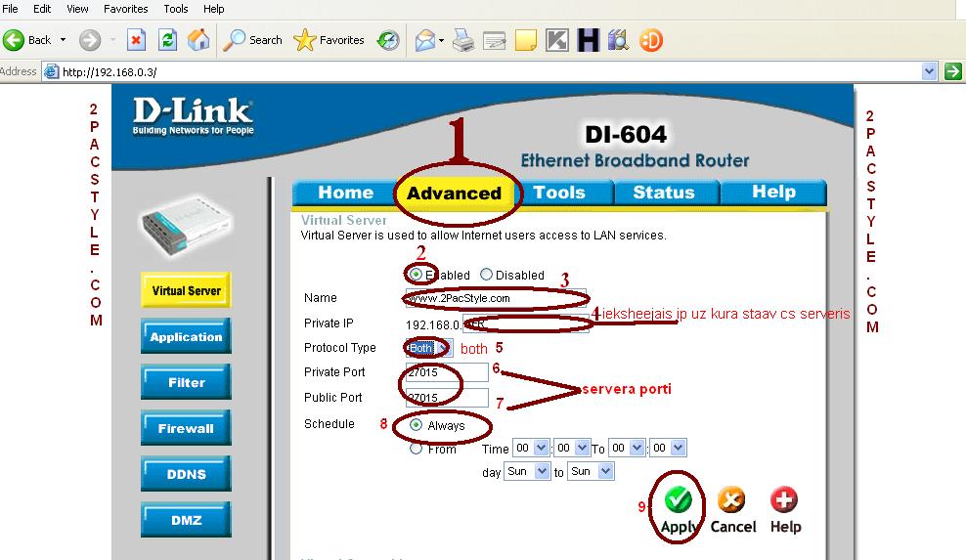Open the start day Sun dropdown
Image resolution: width=966 pixels, height=560 pixels.
pos(527,472)
